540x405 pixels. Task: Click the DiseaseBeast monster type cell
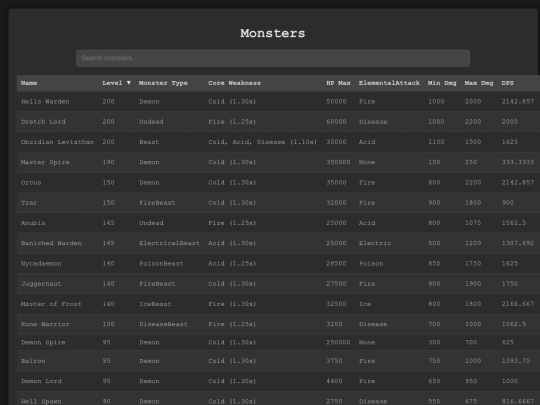(163, 324)
